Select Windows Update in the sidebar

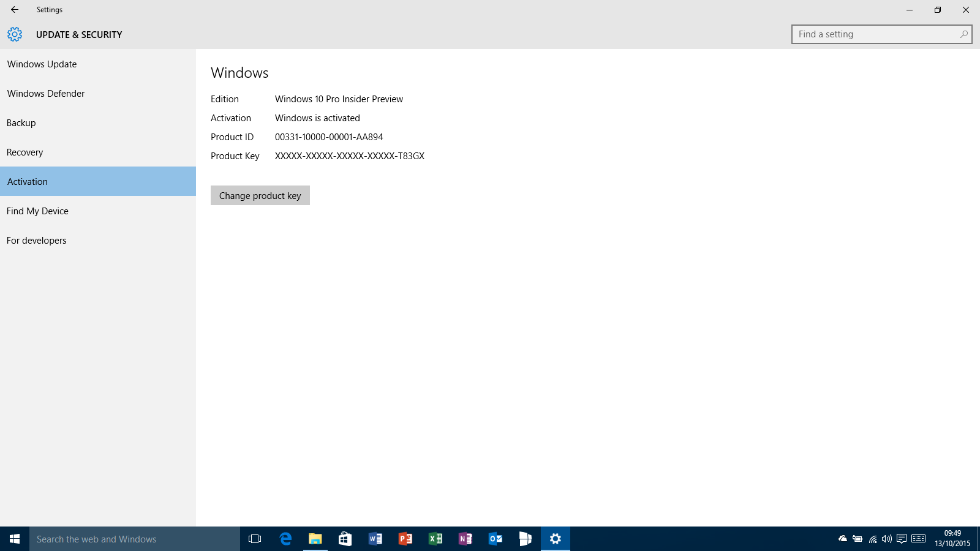click(x=98, y=64)
